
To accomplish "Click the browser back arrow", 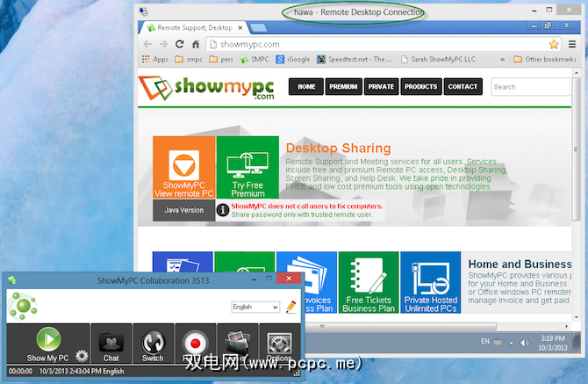I will (x=147, y=44).
